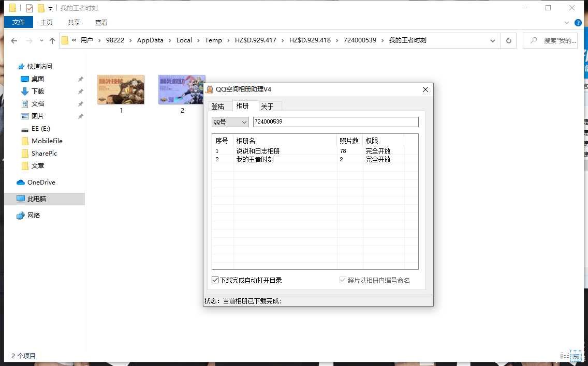Click the pin icon beside 文档
The height and width of the screenshot is (366, 588).
pos(80,104)
